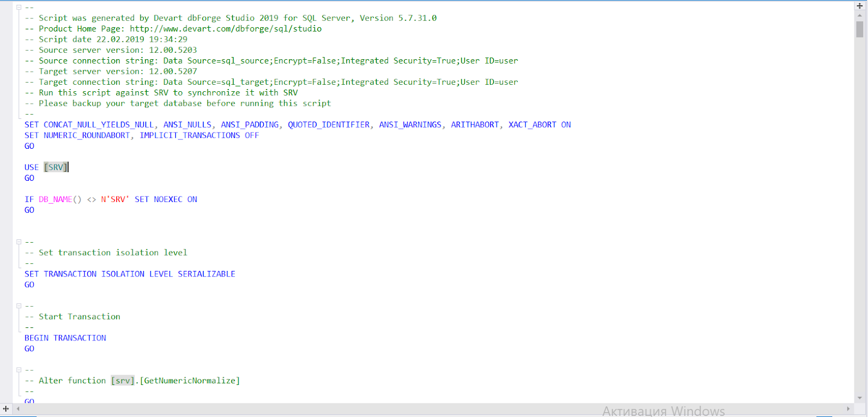Click the XACT_ABORT option

(x=532, y=125)
